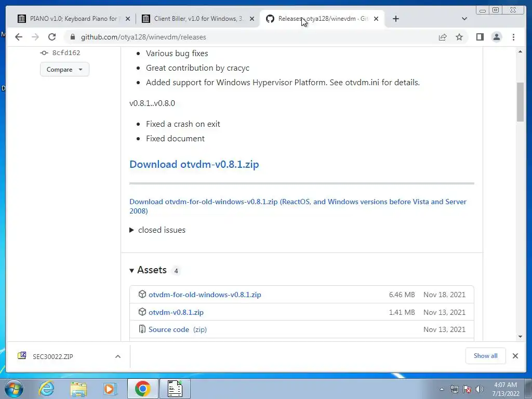This screenshot has height=399, width=532.
Task: Download otvdm-for-old-windows-v0.8.1.zip asset
Action: click(x=205, y=295)
